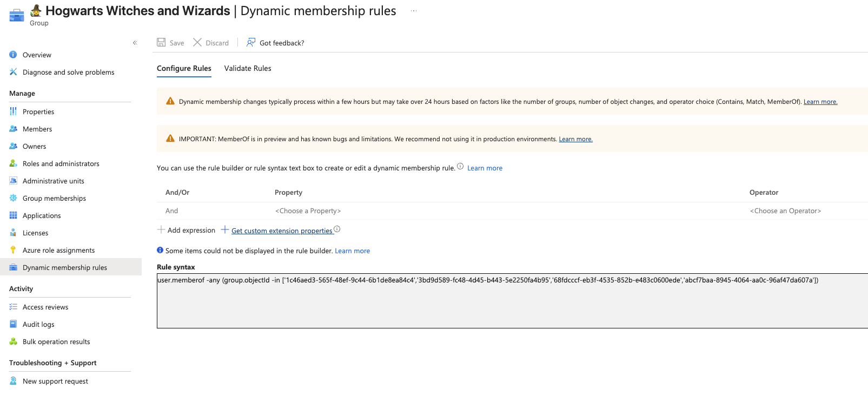Click the Licenses icon

point(13,233)
